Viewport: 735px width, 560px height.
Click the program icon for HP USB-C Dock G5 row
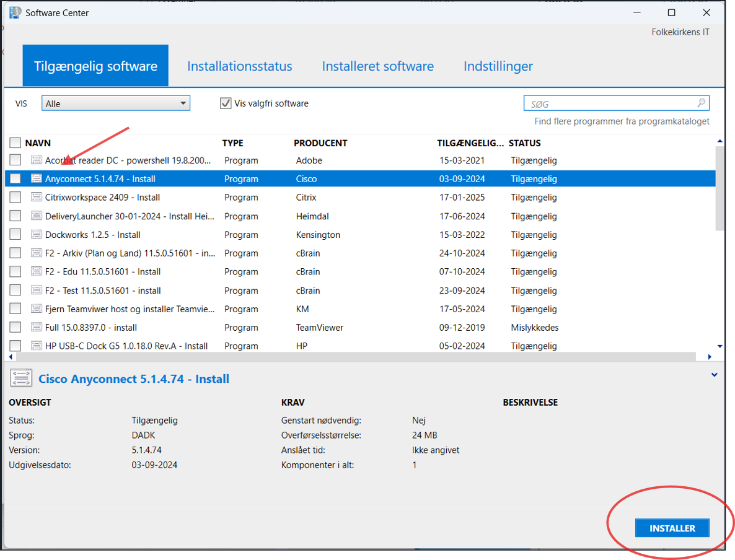[37, 346]
